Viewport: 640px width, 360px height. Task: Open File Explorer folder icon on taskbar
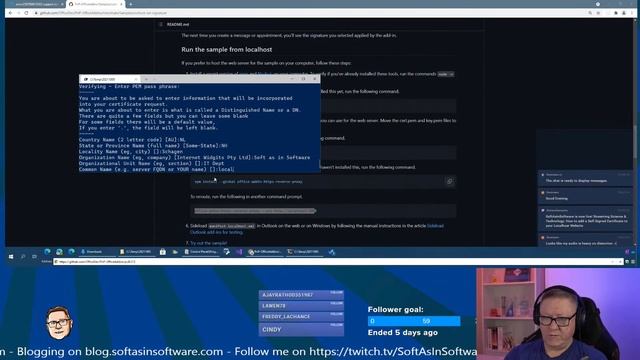pyautogui.click(x=175, y=252)
